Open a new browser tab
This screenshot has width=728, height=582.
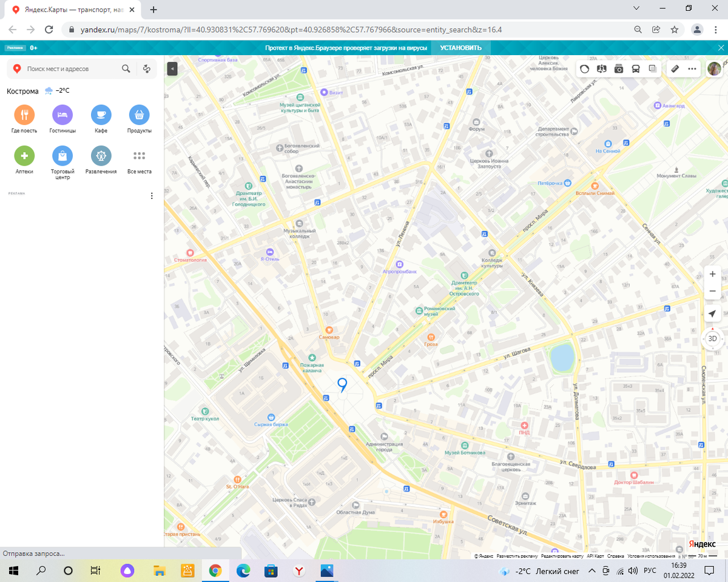pyautogui.click(x=153, y=10)
